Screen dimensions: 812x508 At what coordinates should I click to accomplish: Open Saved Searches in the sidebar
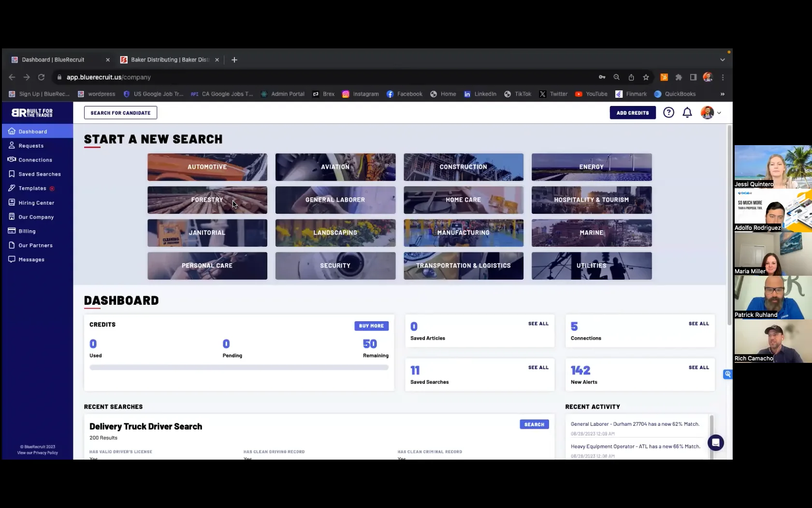coord(39,174)
